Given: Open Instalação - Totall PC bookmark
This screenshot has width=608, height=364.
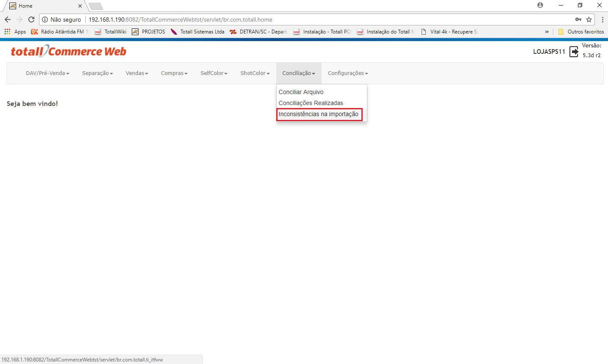Looking at the screenshot, I should (x=322, y=32).
